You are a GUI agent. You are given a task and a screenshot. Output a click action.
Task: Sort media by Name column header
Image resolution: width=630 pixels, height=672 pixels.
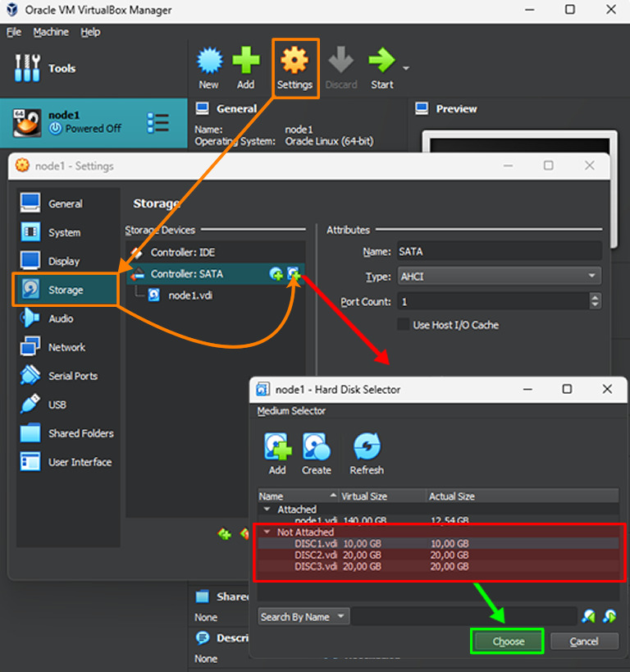pos(298,496)
